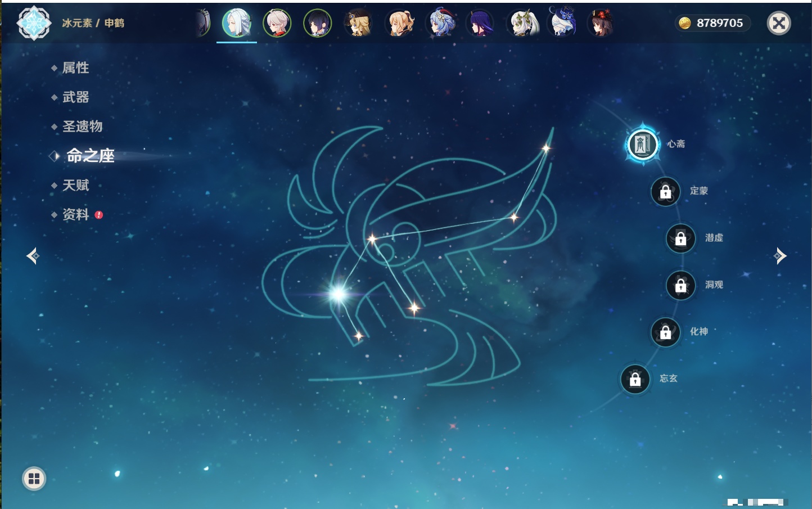
Task: Click the 化神 constellation label
Action: 699,331
